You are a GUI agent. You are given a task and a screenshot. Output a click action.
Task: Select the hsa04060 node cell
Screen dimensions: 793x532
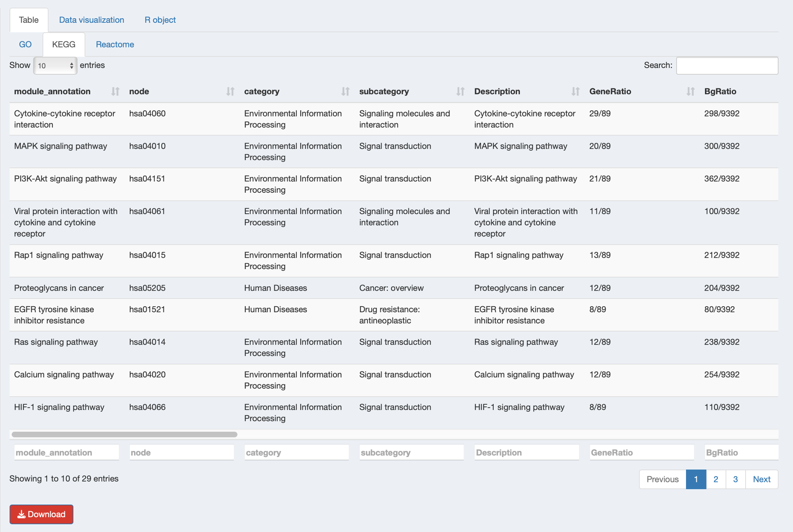pos(147,113)
